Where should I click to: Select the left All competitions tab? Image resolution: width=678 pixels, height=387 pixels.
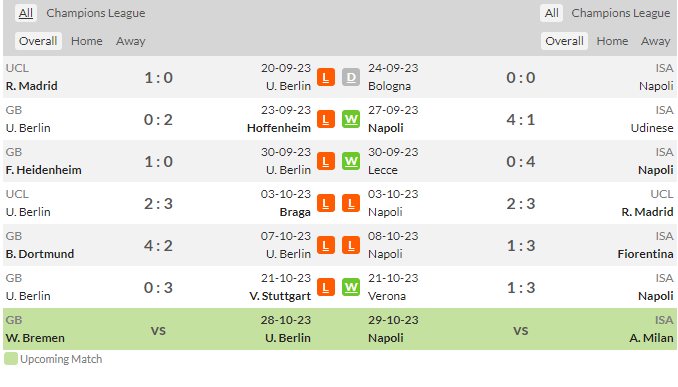coord(26,13)
